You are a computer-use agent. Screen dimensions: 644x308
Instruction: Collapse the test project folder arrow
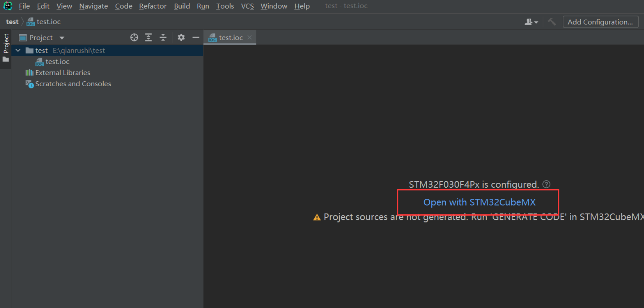tap(18, 50)
